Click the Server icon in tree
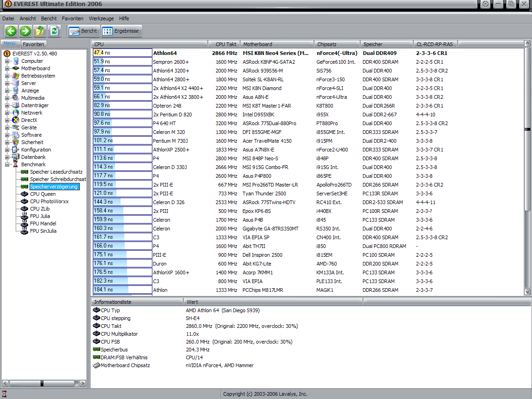Screen dimensions: 532x399 click(x=16, y=84)
